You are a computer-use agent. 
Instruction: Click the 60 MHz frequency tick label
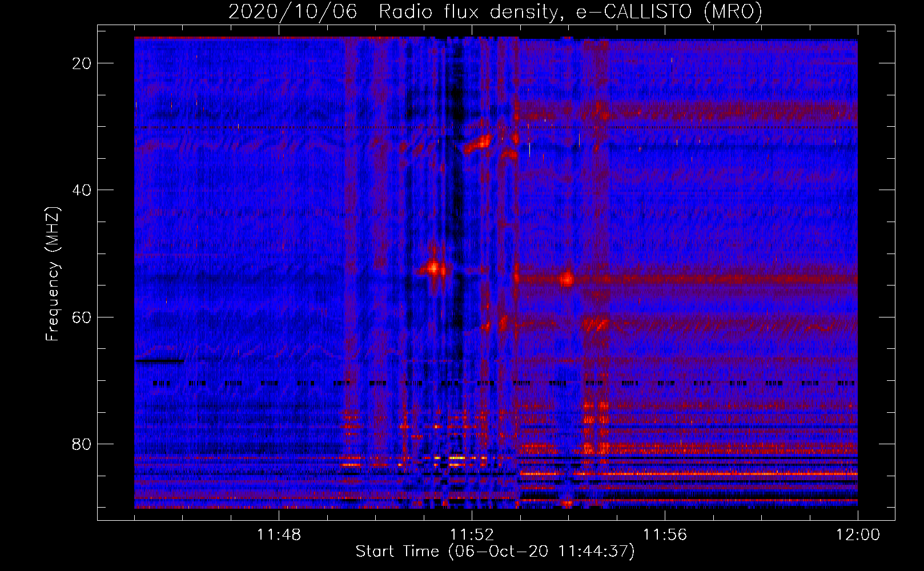coord(82,317)
